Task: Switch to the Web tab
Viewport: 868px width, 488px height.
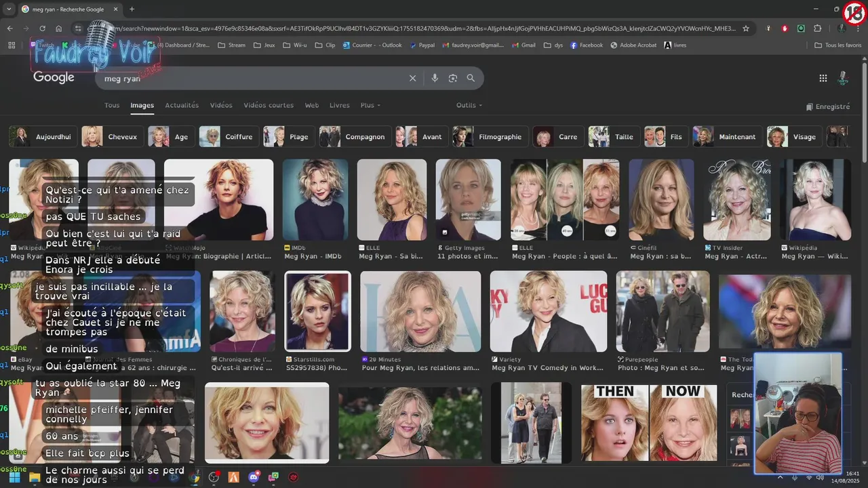Action: coord(312,105)
